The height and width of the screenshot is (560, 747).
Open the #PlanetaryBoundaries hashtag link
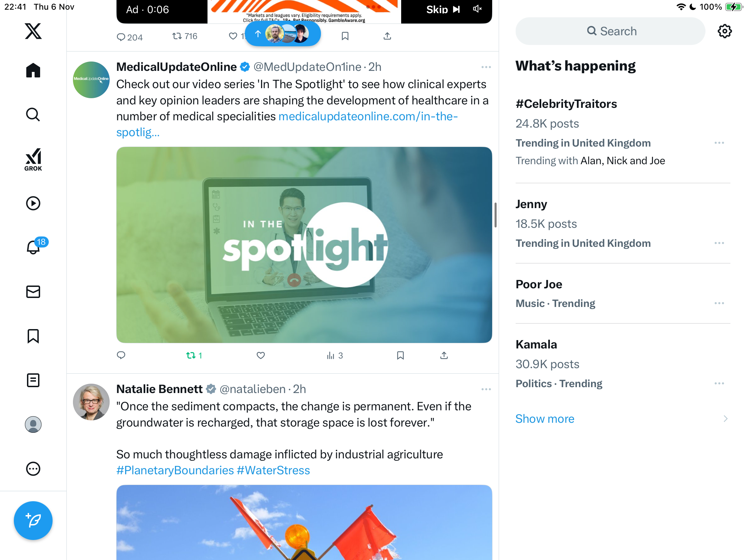(x=175, y=470)
